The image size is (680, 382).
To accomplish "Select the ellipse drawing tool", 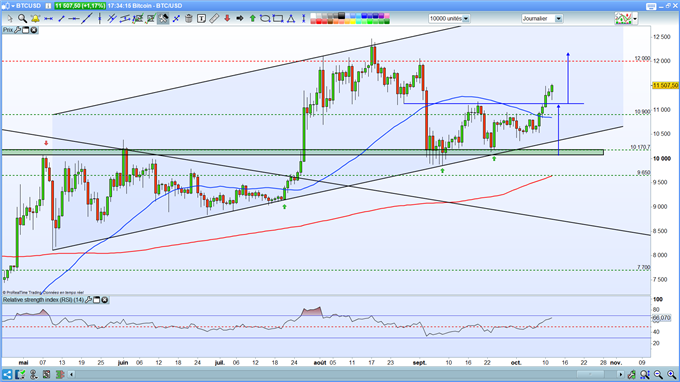I will coord(265,19).
